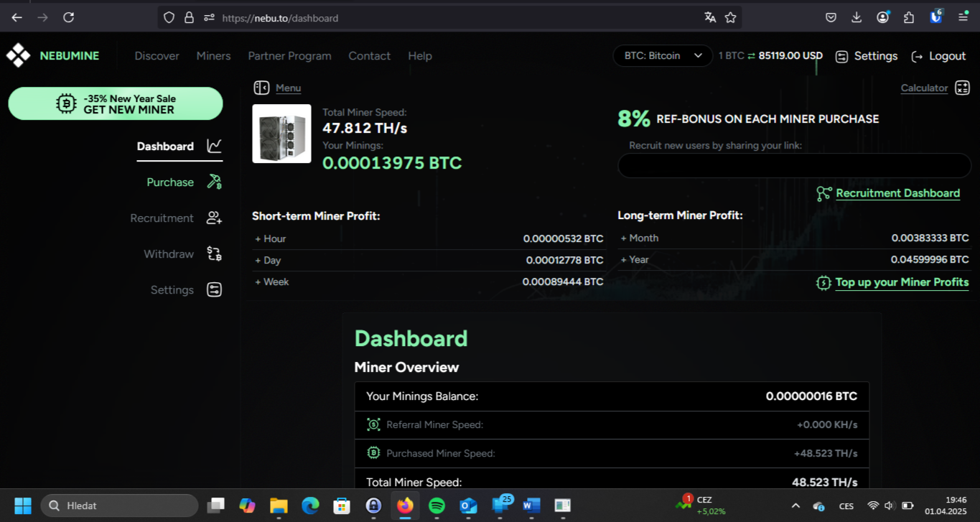Screen dimensions: 980x522
Task: Open the Discover menu item
Action: point(157,56)
